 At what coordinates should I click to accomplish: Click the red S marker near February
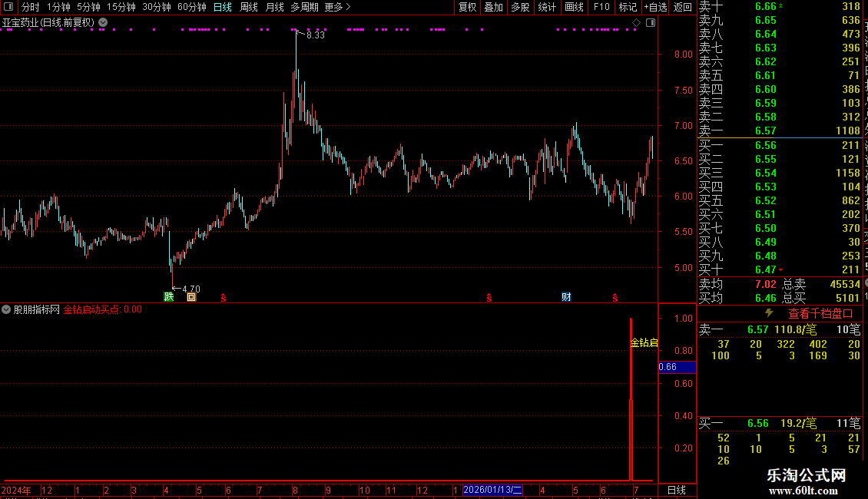coord(489,298)
